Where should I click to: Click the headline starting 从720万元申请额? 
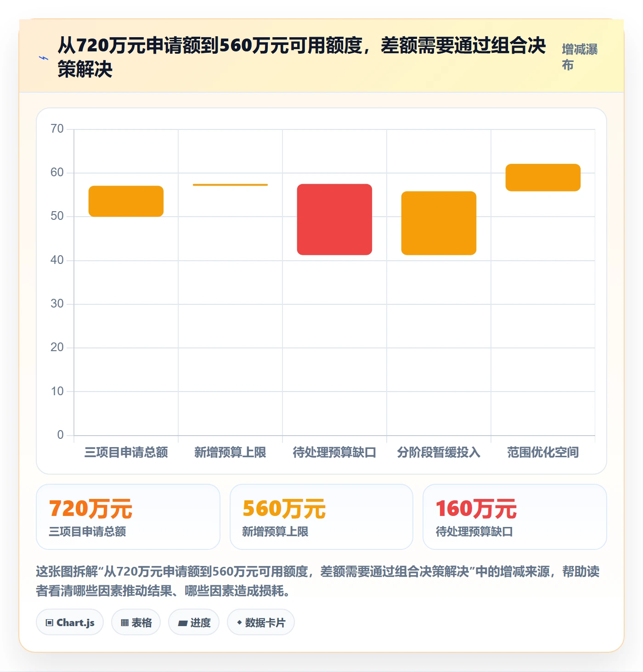(x=302, y=57)
